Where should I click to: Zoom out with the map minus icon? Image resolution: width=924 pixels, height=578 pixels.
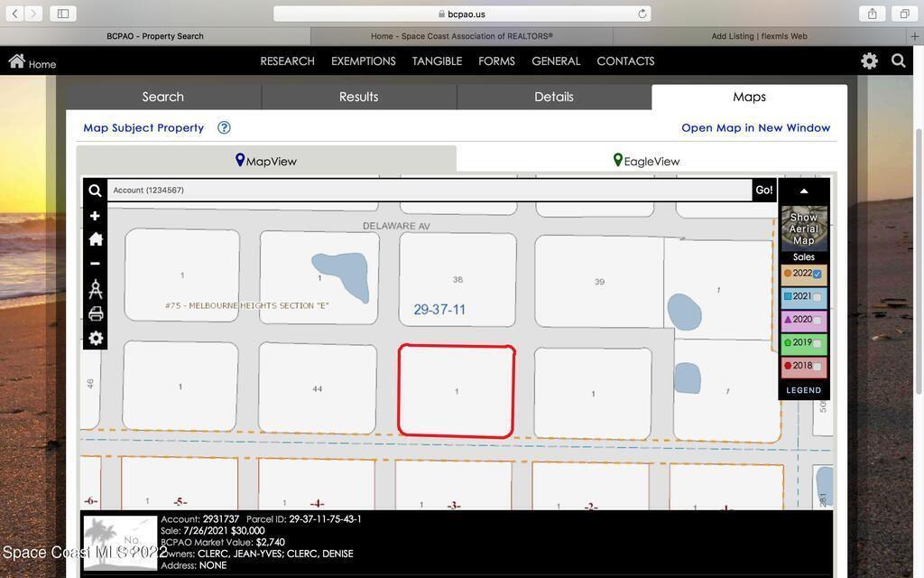click(x=95, y=264)
